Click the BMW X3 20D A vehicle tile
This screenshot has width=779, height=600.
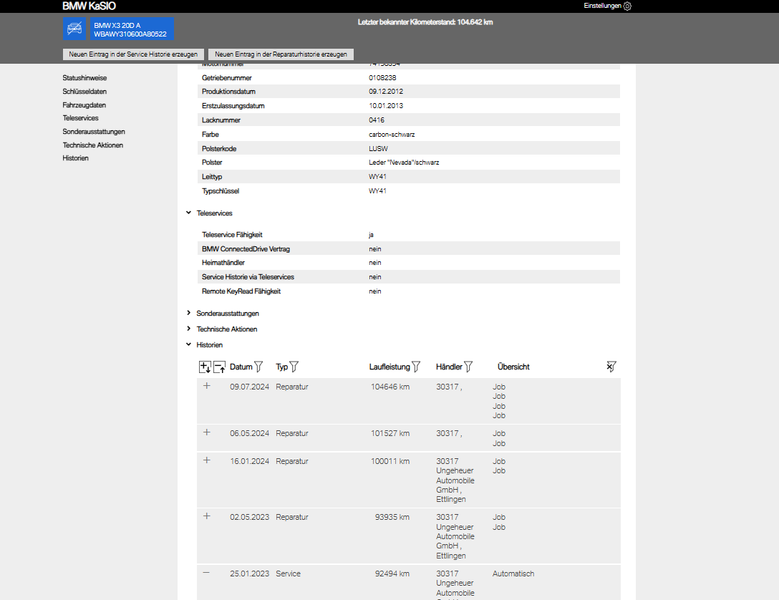click(x=132, y=29)
